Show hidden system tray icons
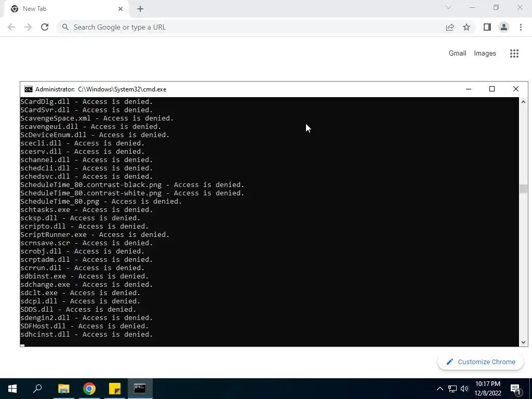532x399 pixels. pyautogui.click(x=440, y=389)
